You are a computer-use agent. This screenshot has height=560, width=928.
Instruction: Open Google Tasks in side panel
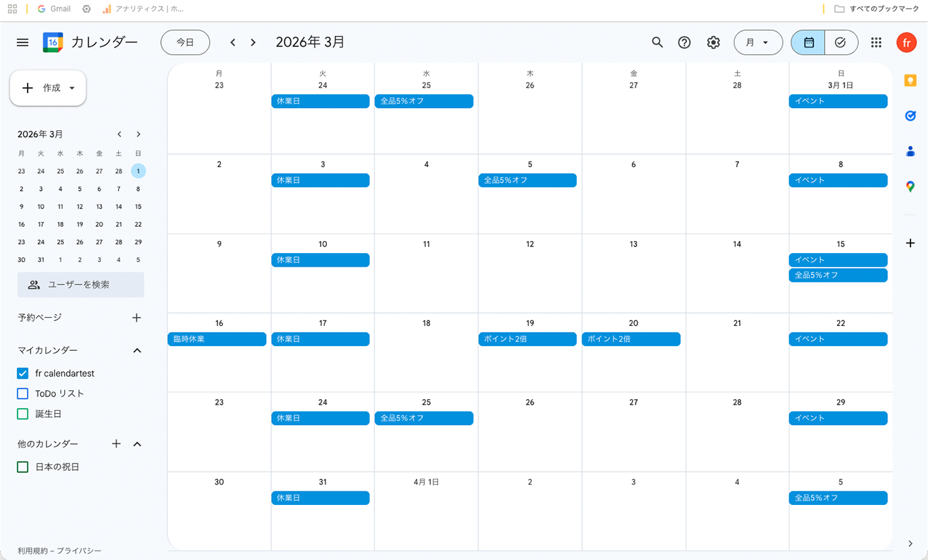pyautogui.click(x=910, y=116)
